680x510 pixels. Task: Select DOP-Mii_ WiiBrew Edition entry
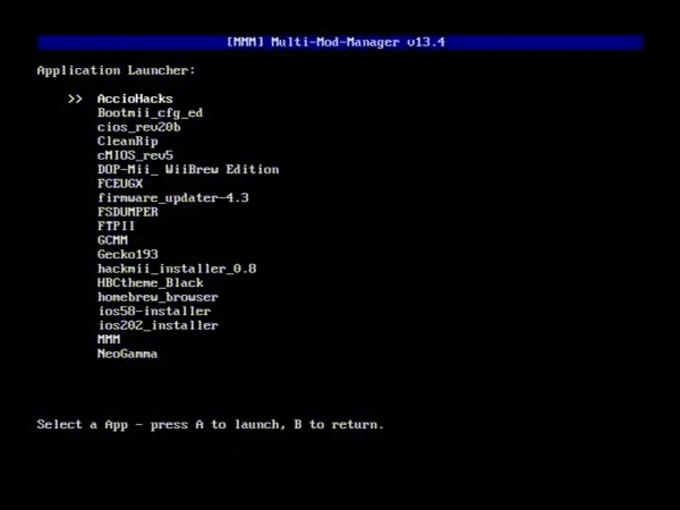[188, 170]
